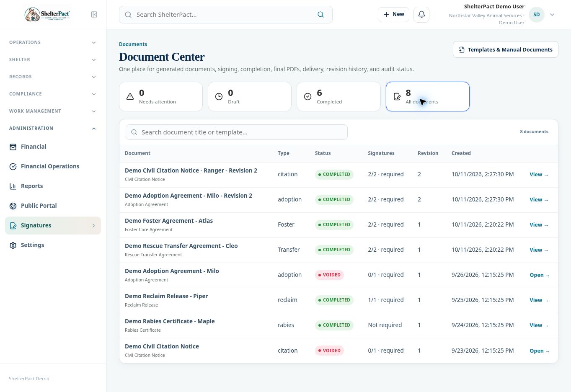Viewport: 571px width, 392px height.
Task: Click the Demo Foster Agreement - Atlas title
Action: 169,221
